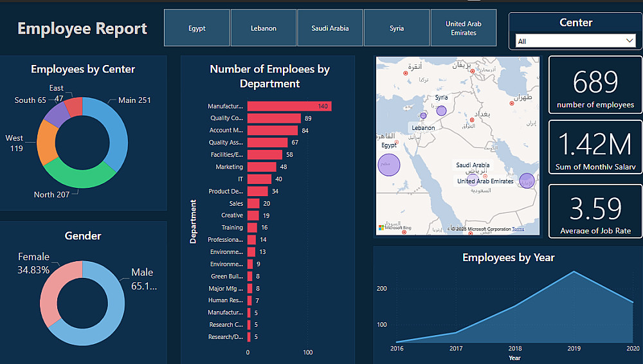
Task: Click the 2019 peak on line chart
Action: (x=574, y=271)
